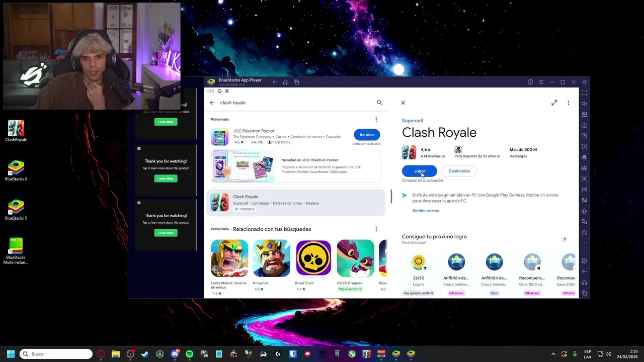Image resolution: width=644 pixels, height=362 pixels.
Task: Click Instalar for JCC Pokémon Pocket
Action: (367, 135)
